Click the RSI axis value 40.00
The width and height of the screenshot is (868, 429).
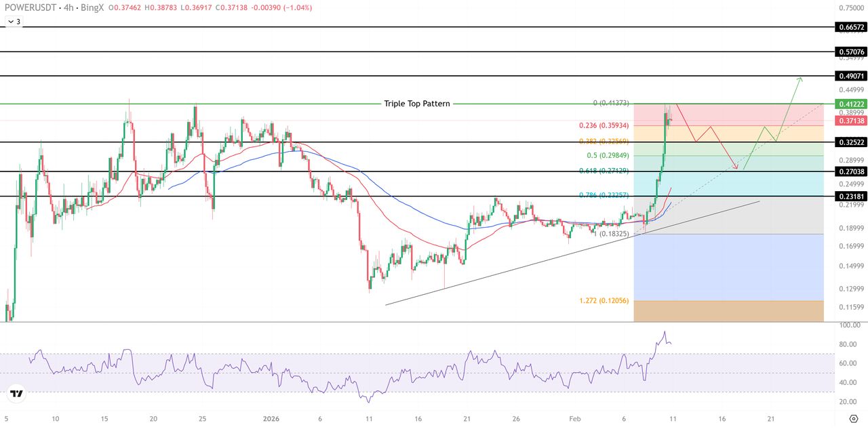[849, 382]
